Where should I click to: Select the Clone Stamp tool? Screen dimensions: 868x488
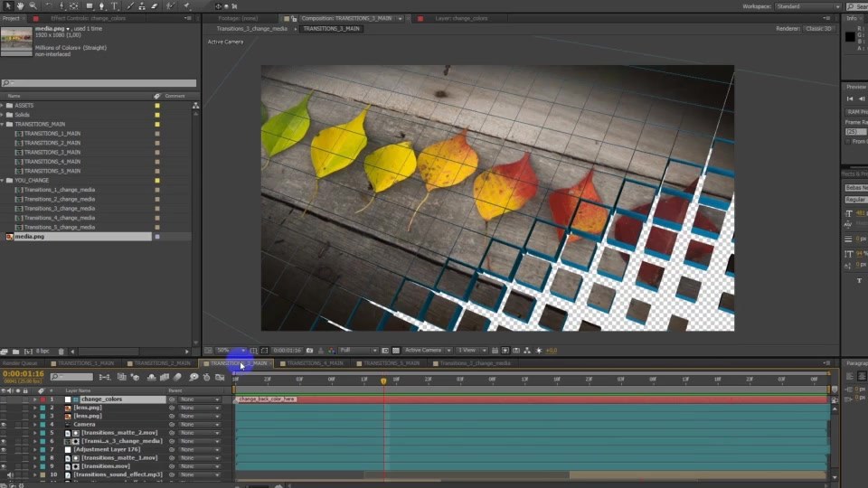(x=142, y=6)
